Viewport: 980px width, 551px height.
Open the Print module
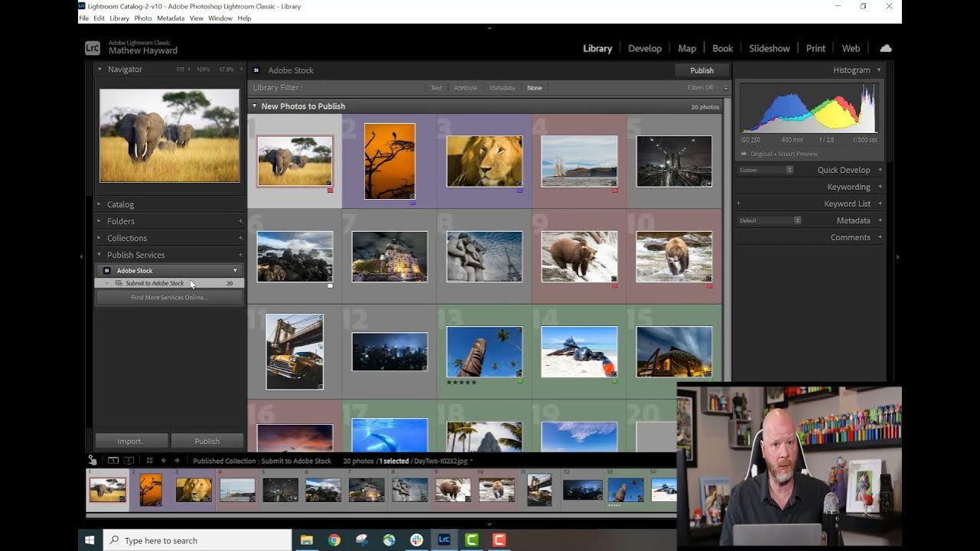[815, 48]
